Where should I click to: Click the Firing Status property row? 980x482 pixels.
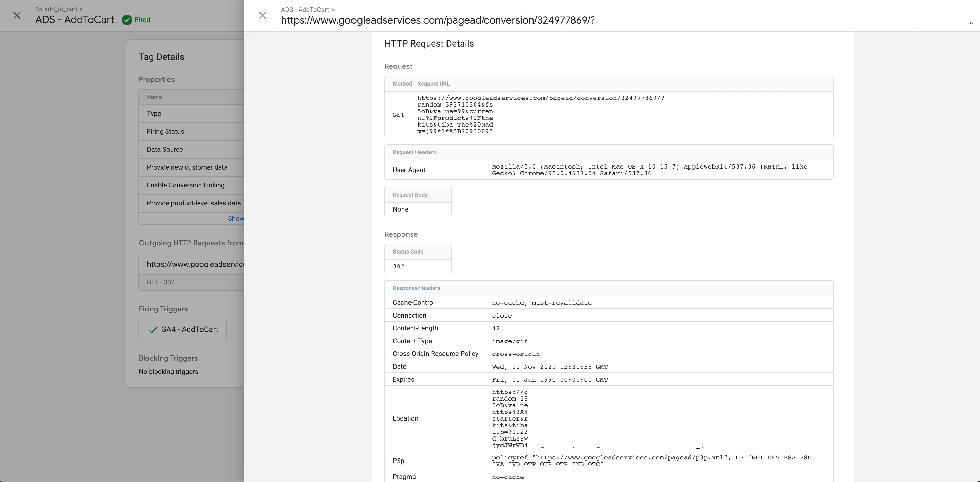191,131
